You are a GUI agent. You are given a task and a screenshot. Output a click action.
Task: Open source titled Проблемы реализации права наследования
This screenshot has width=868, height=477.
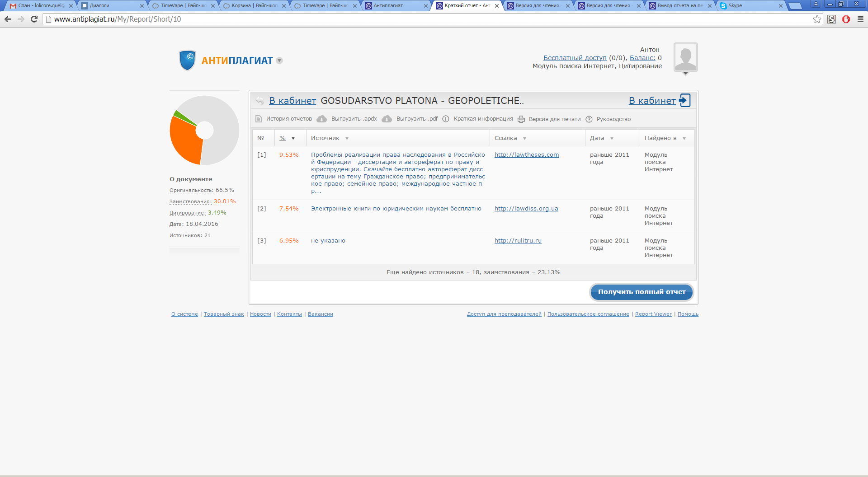pyautogui.click(x=398, y=173)
